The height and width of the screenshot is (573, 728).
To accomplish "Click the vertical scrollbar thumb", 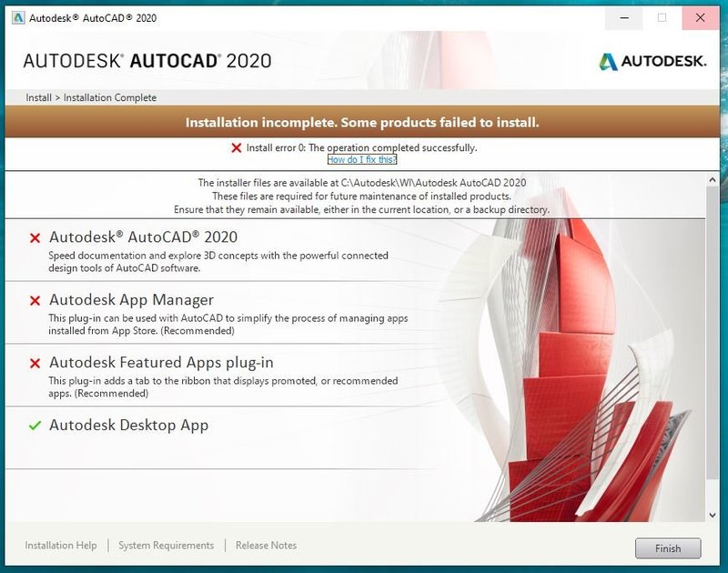I will tap(713, 334).
